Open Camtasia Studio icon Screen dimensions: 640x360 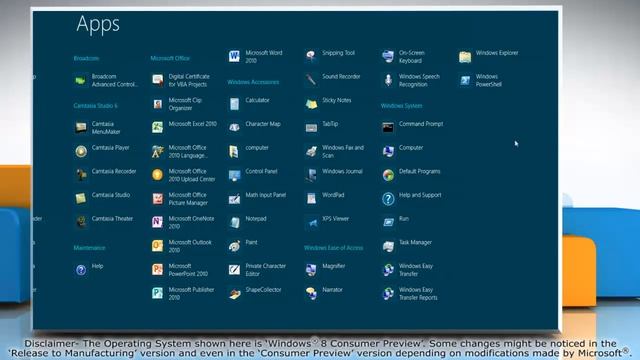[81, 199]
